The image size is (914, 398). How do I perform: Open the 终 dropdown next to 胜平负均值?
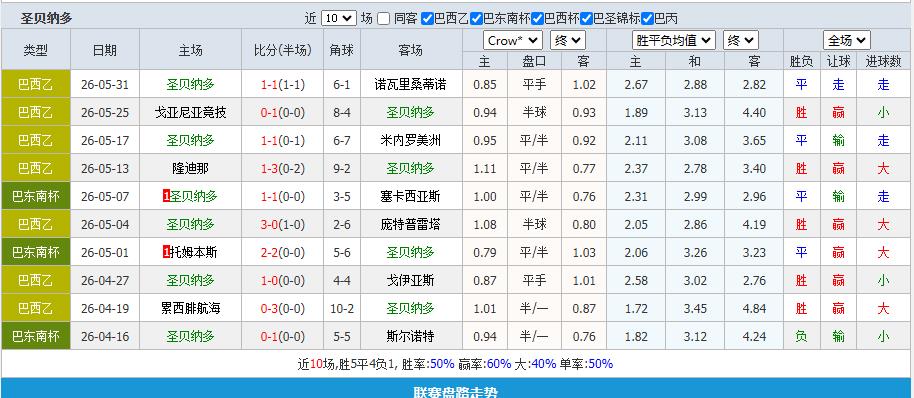[x=741, y=41]
